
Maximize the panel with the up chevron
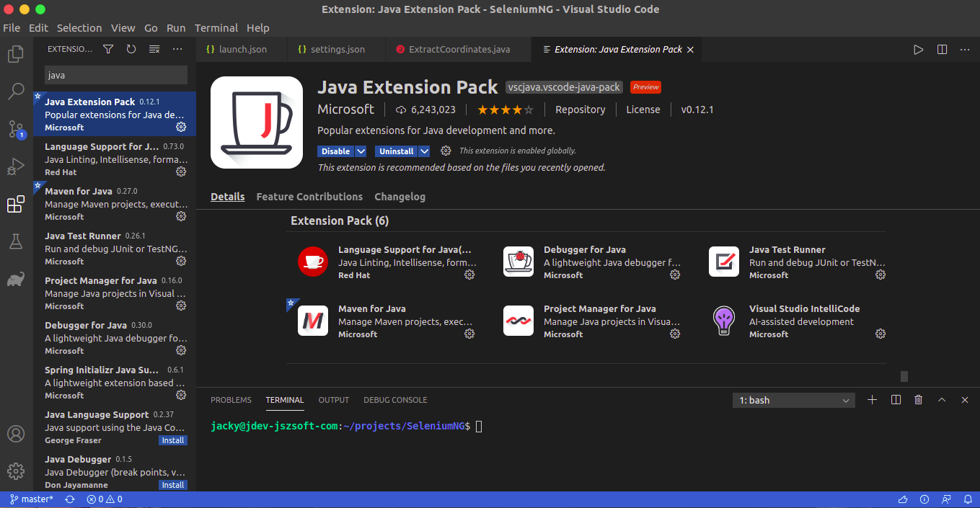click(942, 400)
